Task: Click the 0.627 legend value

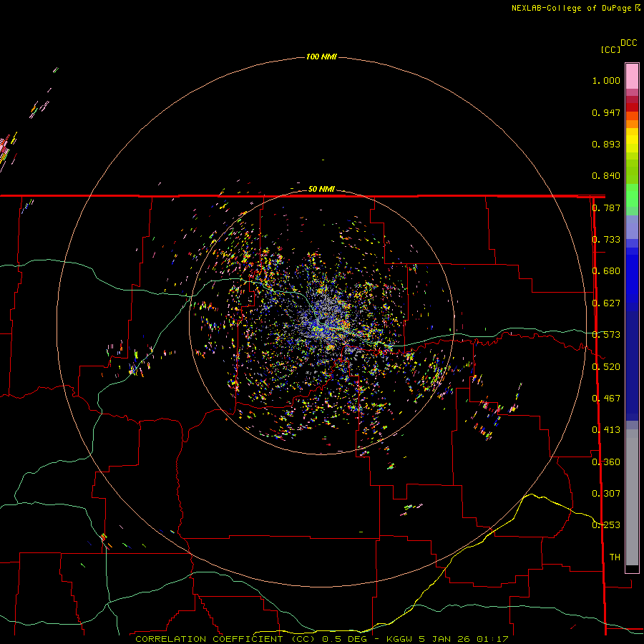Action: pyautogui.click(x=606, y=303)
